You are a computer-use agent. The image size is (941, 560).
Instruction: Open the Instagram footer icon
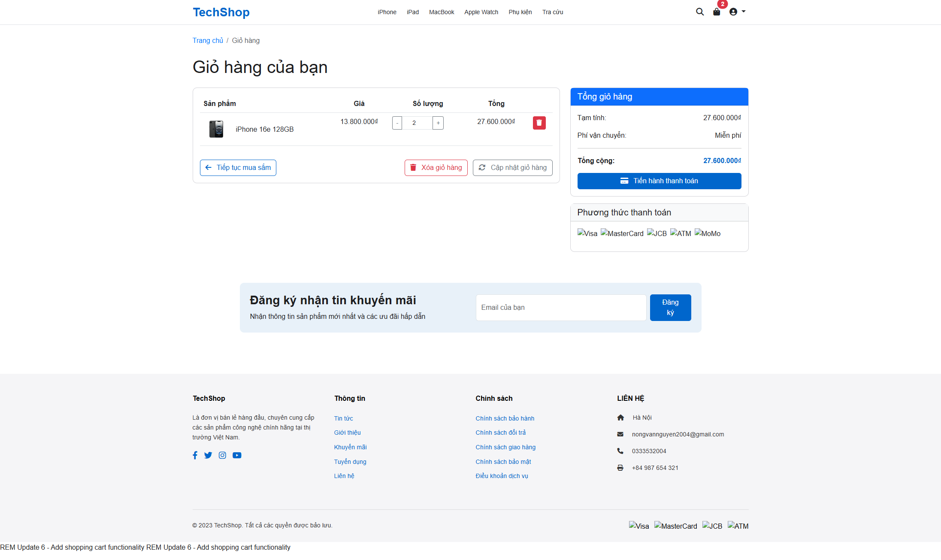click(x=222, y=455)
